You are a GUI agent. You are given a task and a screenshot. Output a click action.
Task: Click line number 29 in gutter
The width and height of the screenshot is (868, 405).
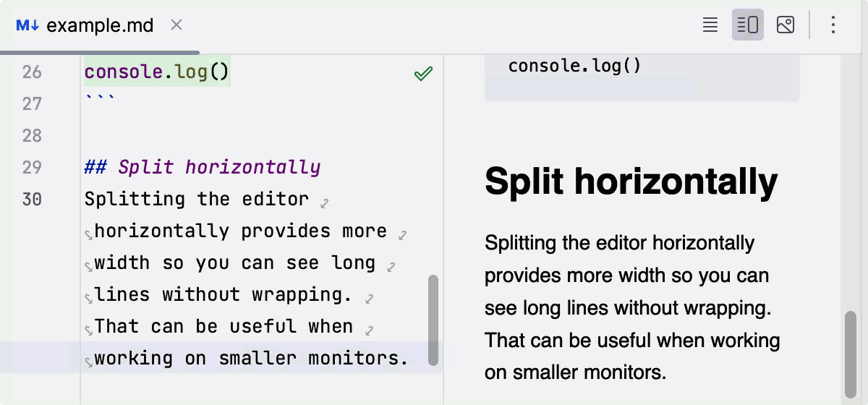pos(32,168)
